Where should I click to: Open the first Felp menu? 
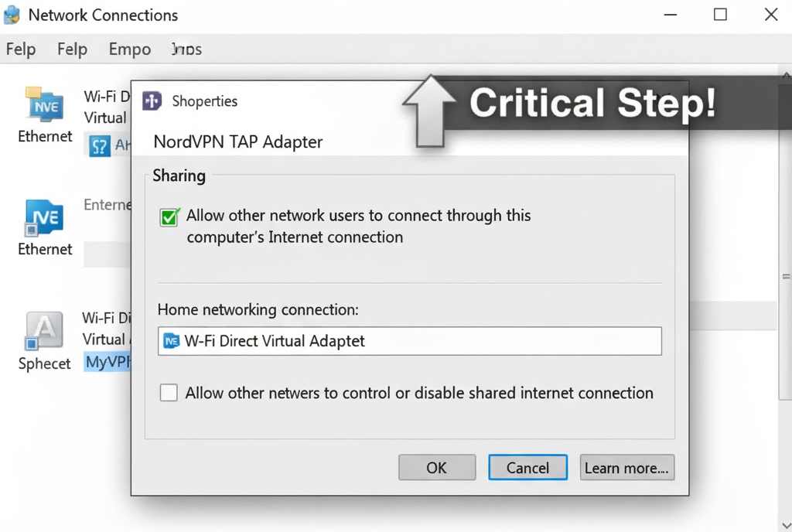coord(21,49)
